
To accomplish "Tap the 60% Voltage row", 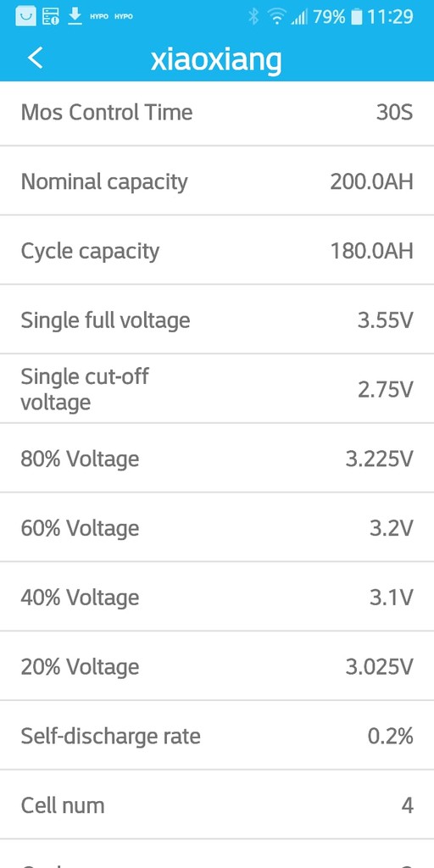I will pyautogui.click(x=217, y=527).
